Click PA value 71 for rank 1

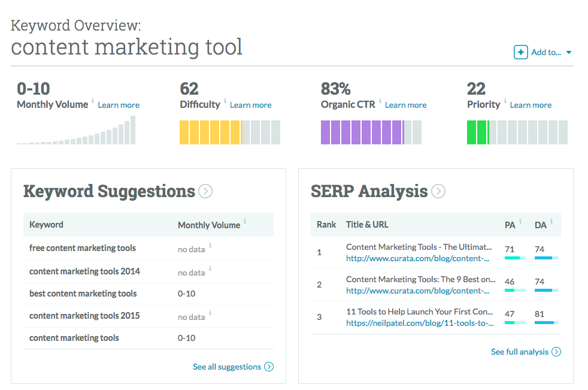(x=510, y=249)
